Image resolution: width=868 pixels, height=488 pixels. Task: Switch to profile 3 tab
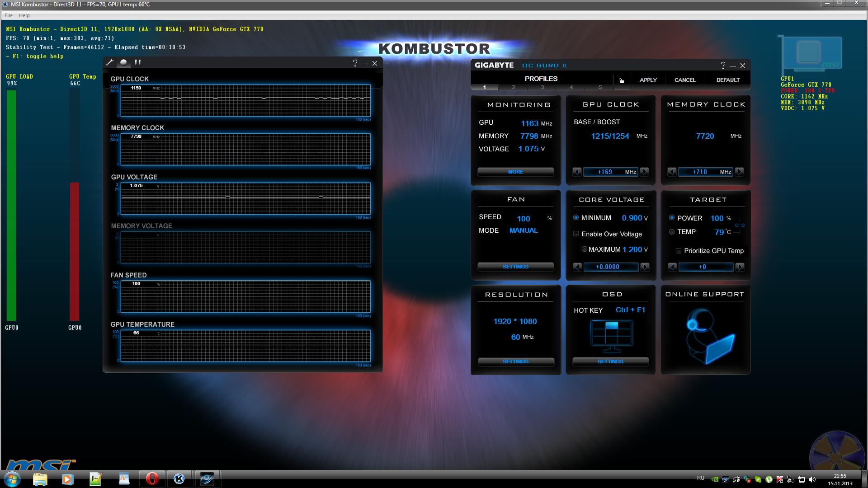click(x=542, y=87)
